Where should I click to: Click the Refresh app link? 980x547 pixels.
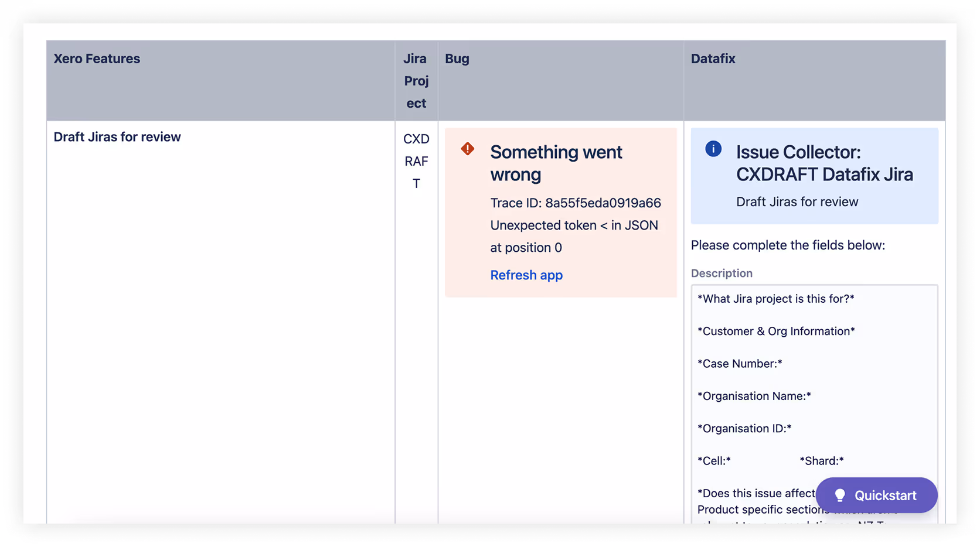[x=526, y=275]
